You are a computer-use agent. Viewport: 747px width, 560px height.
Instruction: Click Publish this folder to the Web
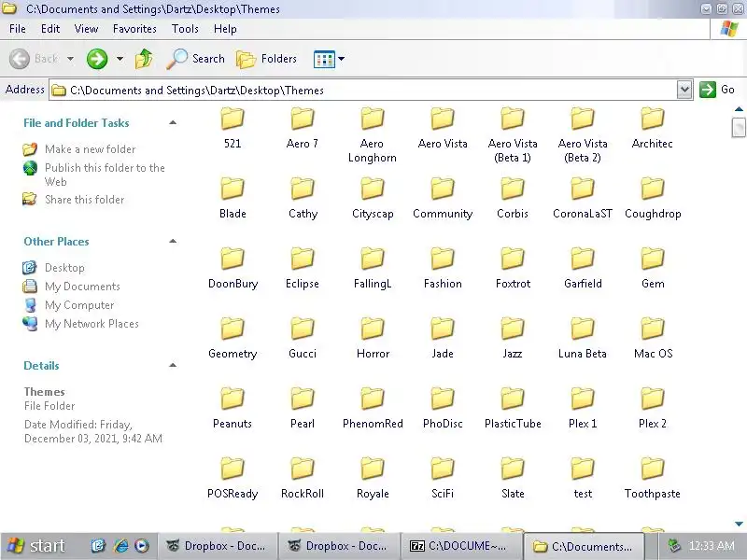click(94, 175)
